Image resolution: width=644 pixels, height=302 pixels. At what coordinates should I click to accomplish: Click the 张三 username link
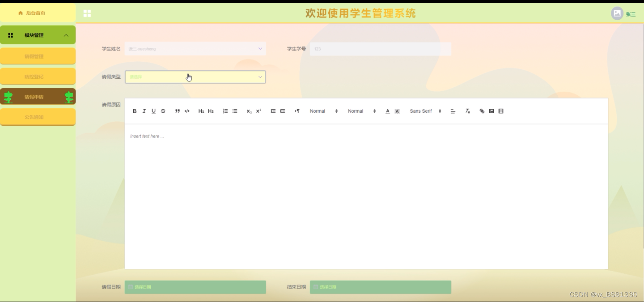click(631, 14)
